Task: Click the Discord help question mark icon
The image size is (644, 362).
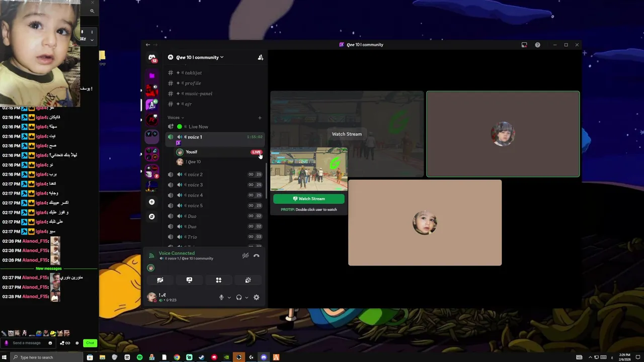Action: (537, 45)
